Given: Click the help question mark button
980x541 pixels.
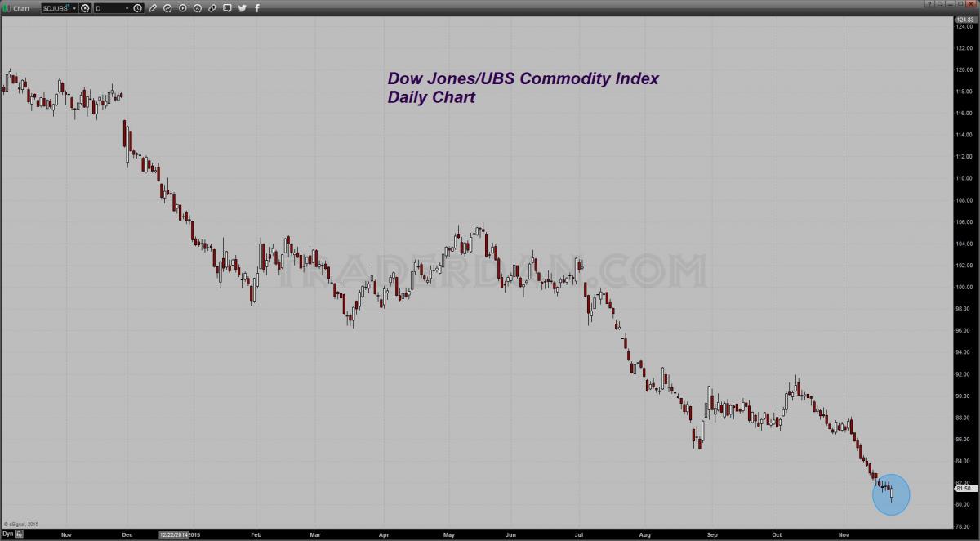Looking at the screenshot, I should click(x=929, y=5).
